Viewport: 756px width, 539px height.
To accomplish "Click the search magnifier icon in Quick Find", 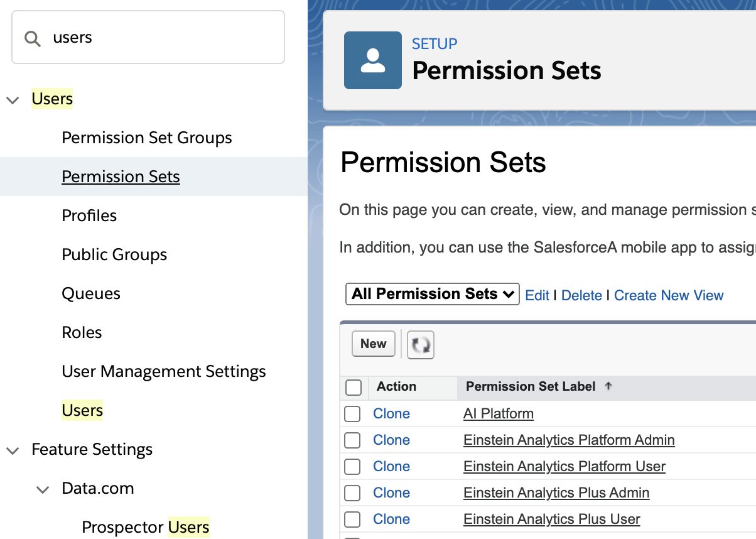I will [x=32, y=38].
